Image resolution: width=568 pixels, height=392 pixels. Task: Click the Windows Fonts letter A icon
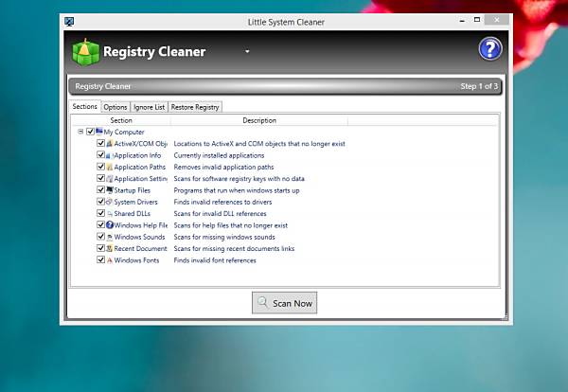pos(110,260)
